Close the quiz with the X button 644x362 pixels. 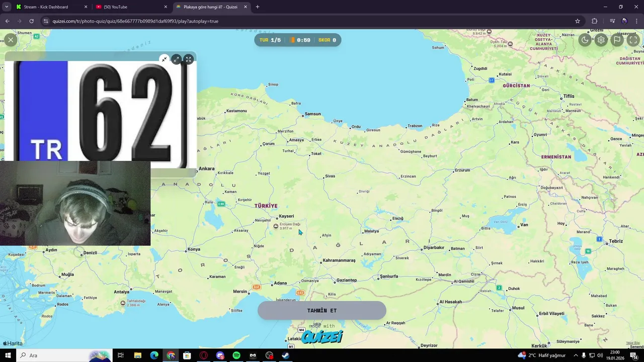tap(11, 40)
